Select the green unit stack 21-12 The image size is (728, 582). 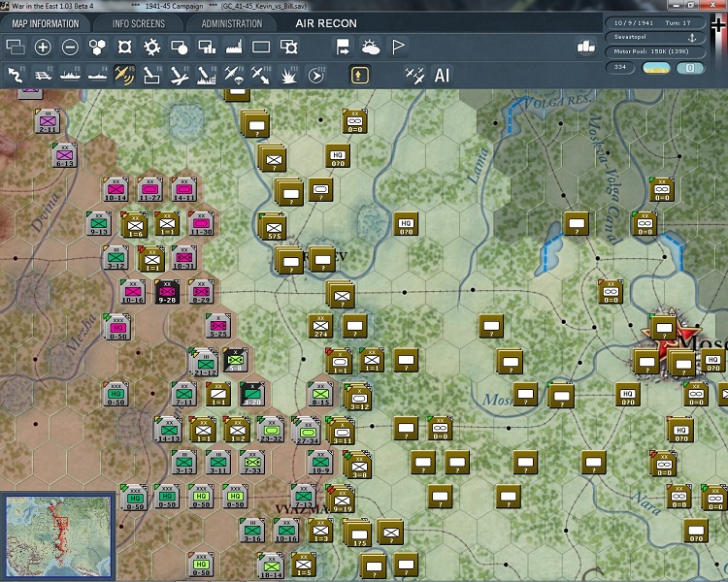coord(204,362)
